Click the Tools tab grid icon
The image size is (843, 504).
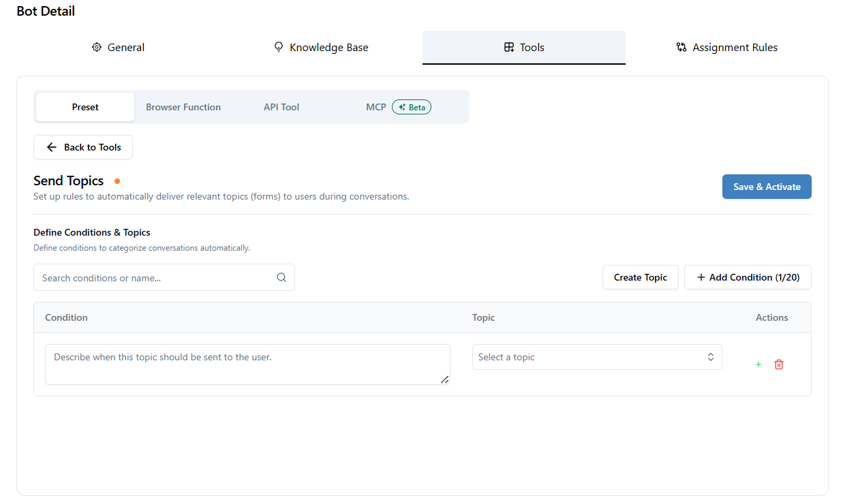(x=509, y=47)
